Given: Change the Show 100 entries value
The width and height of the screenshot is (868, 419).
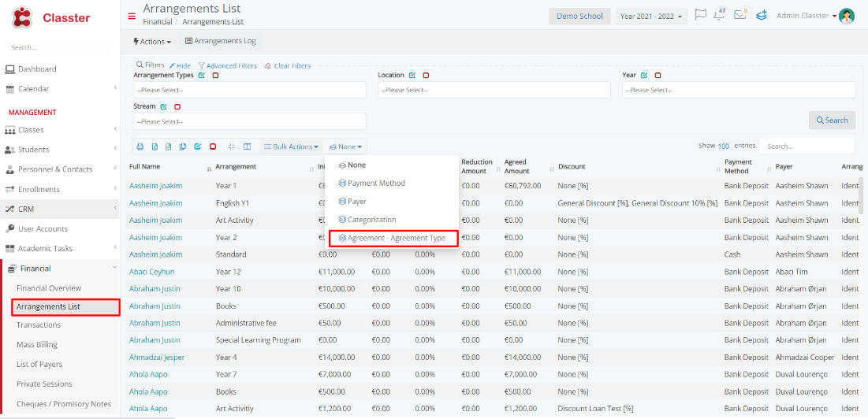Looking at the screenshot, I should tap(723, 146).
